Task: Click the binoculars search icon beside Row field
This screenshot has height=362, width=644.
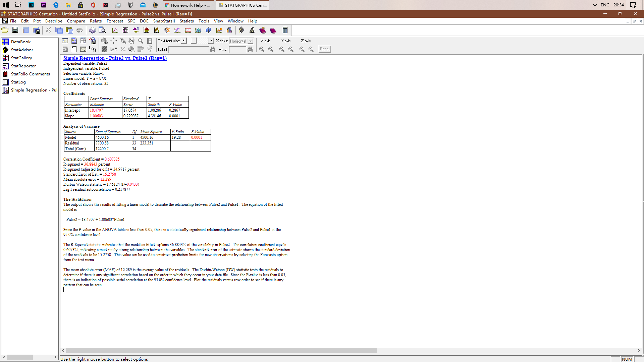Action: coord(250,49)
